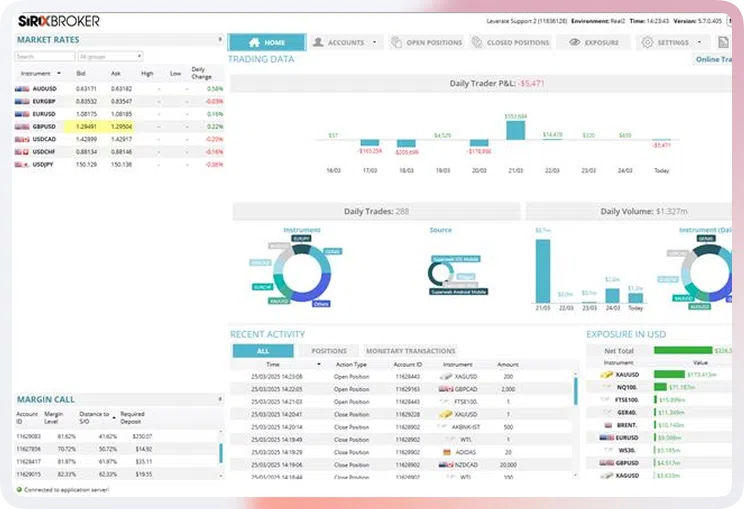Collapse the Market Rates panel

220,39
